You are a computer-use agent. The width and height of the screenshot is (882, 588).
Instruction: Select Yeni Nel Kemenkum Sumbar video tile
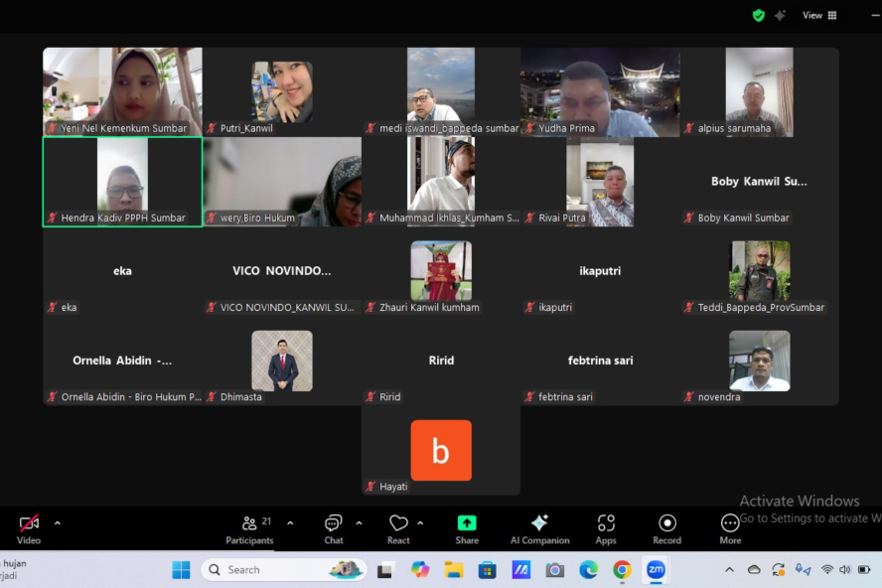[x=122, y=91]
